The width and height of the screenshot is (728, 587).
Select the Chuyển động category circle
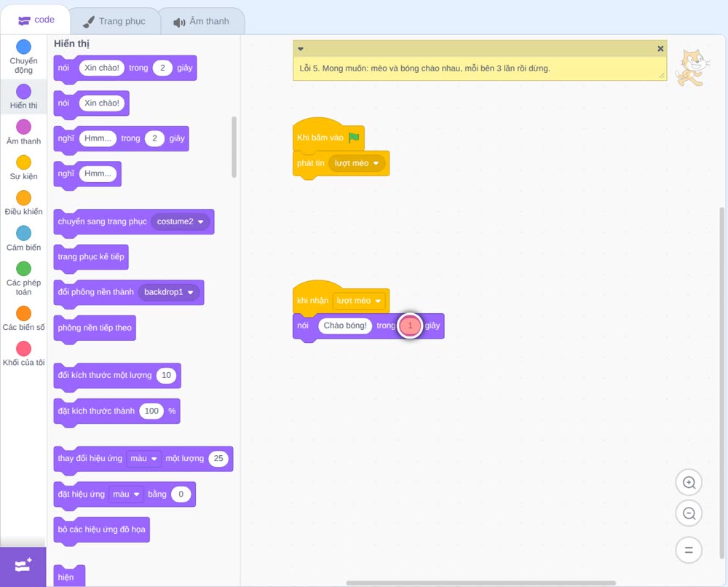coord(24,47)
